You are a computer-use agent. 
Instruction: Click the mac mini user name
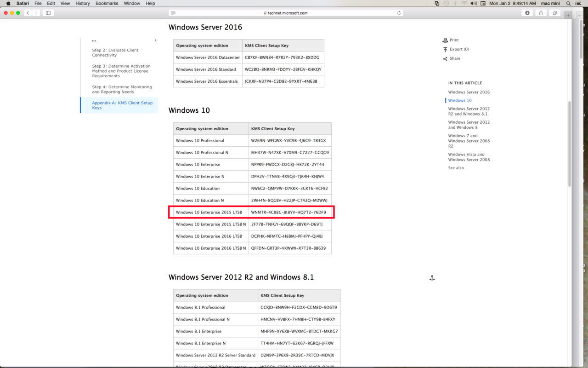click(550, 3)
